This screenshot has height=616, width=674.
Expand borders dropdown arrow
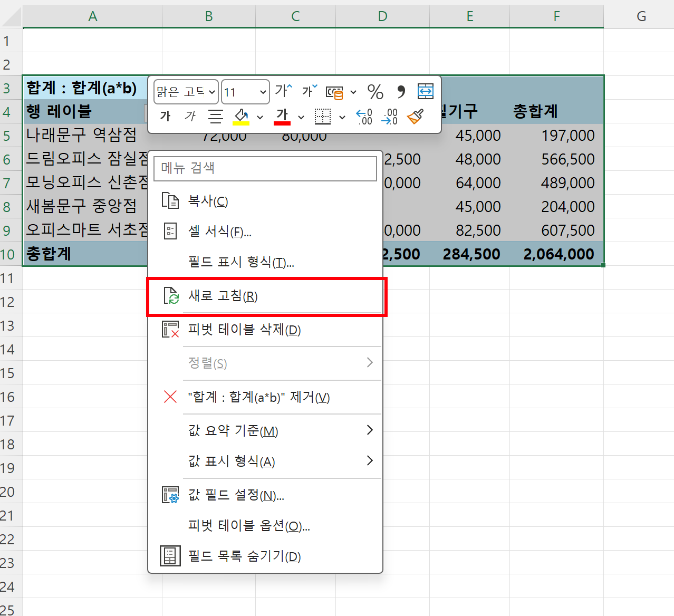tap(342, 117)
